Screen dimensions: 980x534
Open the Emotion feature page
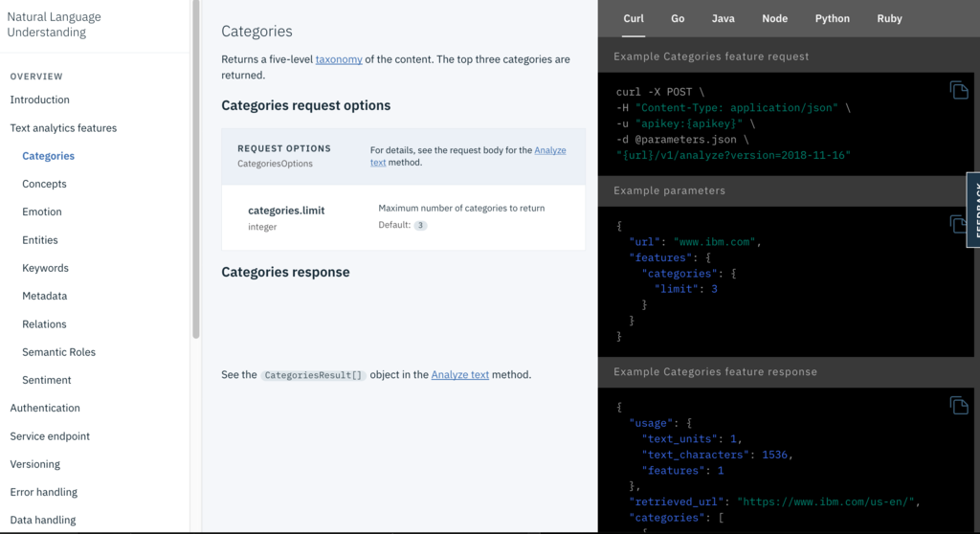tap(42, 211)
